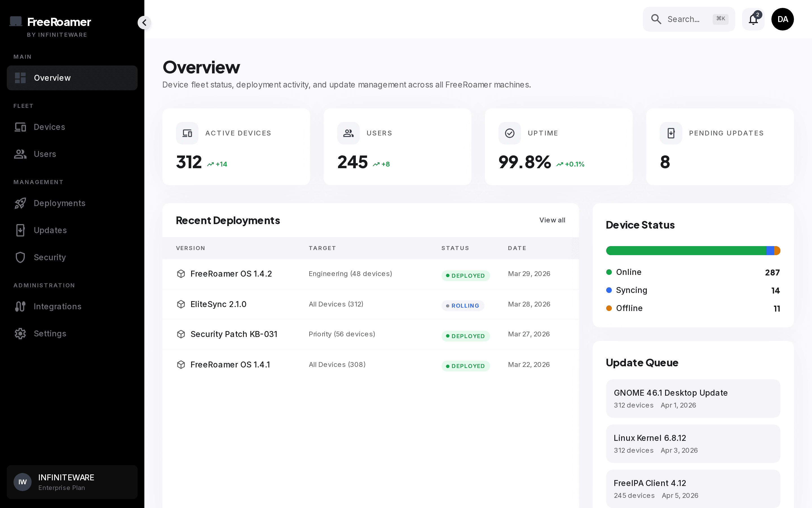The height and width of the screenshot is (508, 812).
Task: Open the EliteSync 2.1.0 deployment row
Action: coord(370,304)
